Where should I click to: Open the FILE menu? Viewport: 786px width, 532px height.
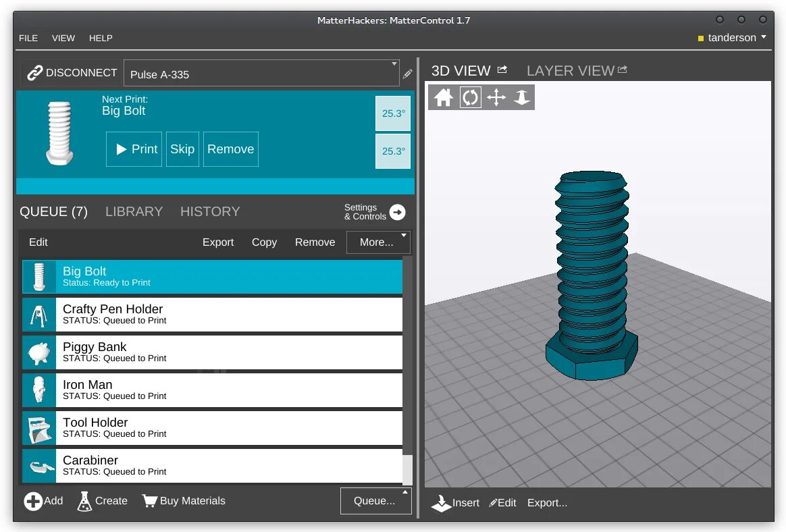(x=28, y=38)
